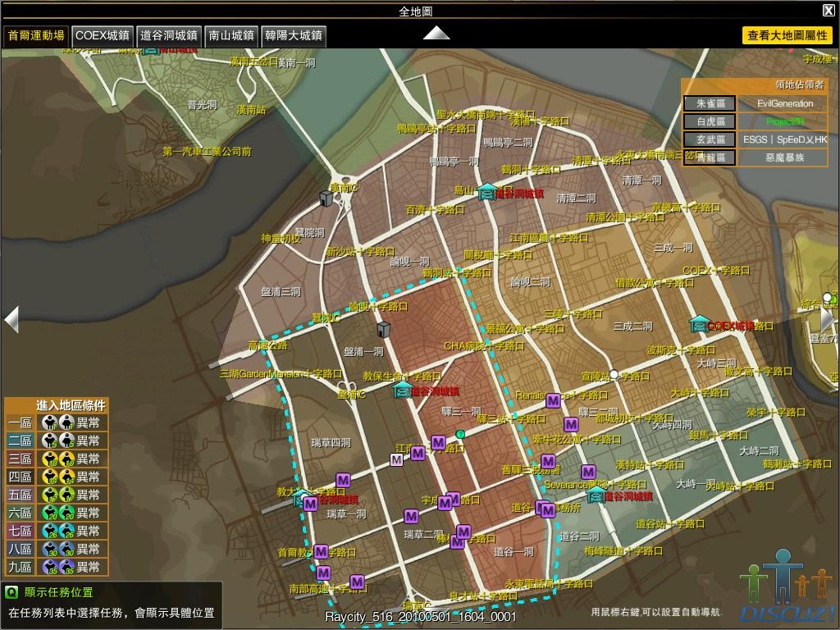Click the CHA病院十字路口 label
The image size is (840, 630).
click(x=484, y=346)
